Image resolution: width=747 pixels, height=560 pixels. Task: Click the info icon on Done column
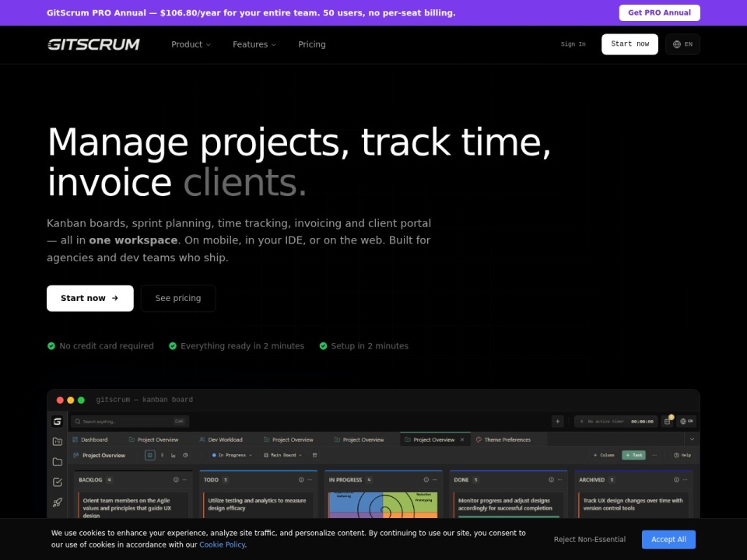pyautogui.click(x=551, y=480)
